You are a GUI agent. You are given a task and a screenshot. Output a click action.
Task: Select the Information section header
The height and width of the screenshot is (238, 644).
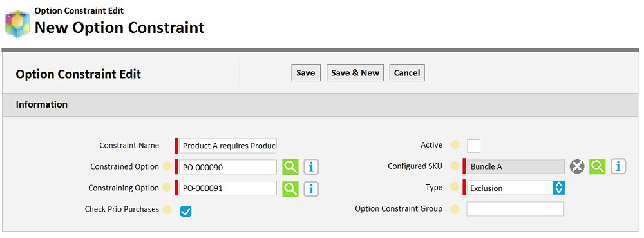(x=320, y=104)
